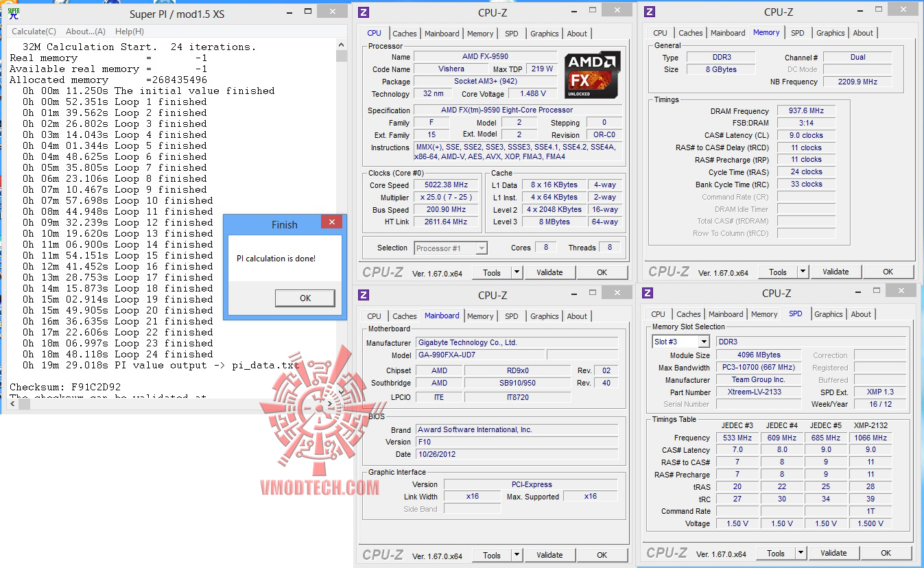Open About tab in the CPU-Z window showing Memory Slot Selection
924x568 pixels.
861,314
